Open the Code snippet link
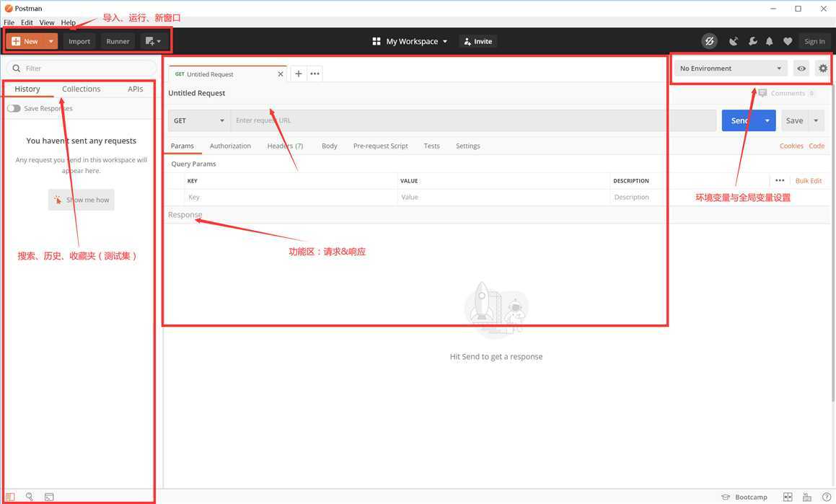The width and height of the screenshot is (836, 504). coord(817,146)
